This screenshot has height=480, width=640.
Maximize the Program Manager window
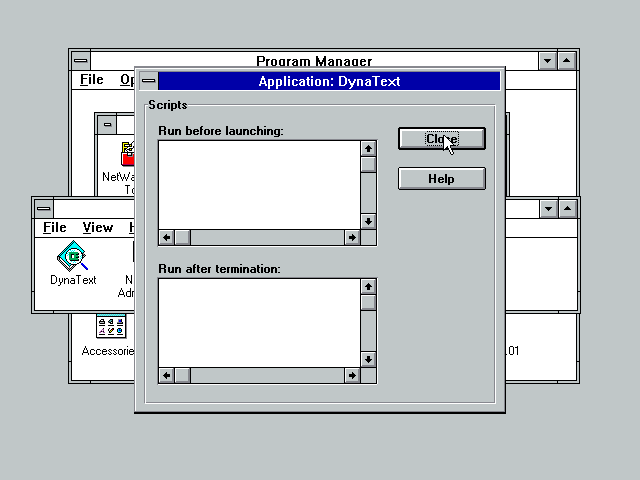567,61
